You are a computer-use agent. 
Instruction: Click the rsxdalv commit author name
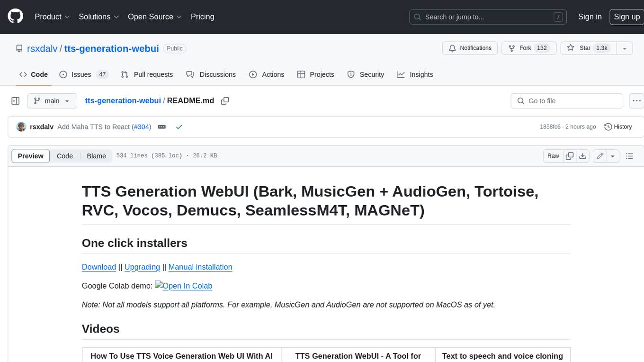pos(42,127)
